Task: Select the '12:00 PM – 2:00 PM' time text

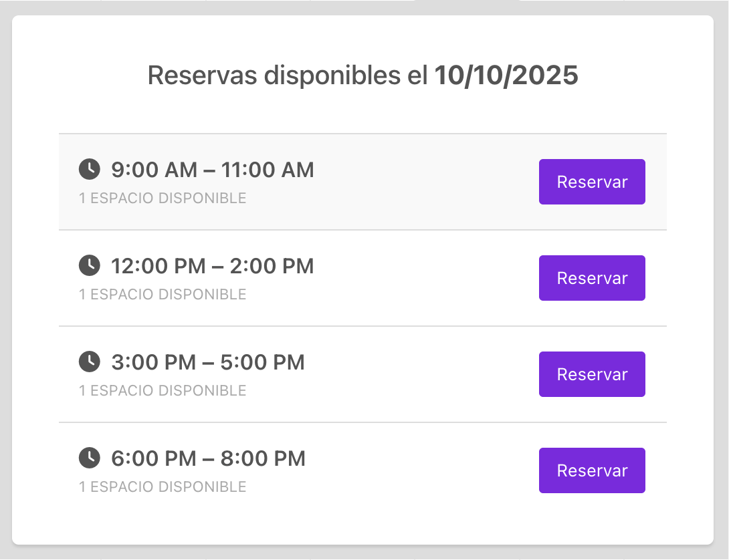Action: tap(212, 266)
